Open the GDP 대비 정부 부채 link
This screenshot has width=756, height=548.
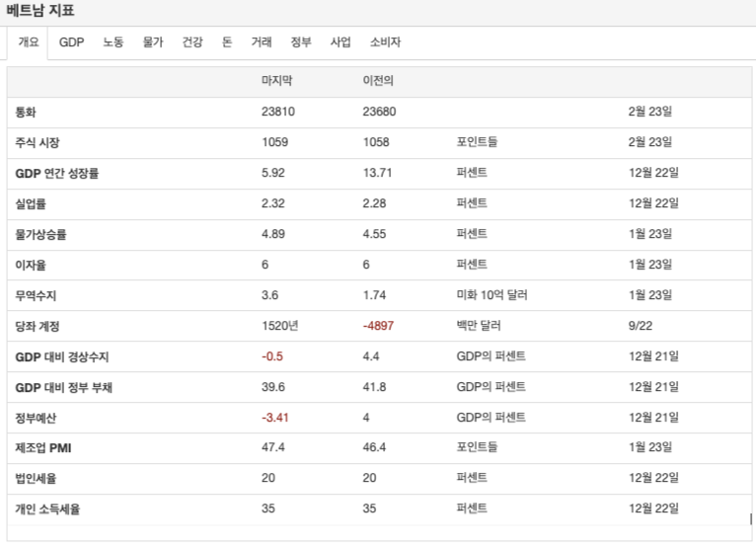point(63,388)
